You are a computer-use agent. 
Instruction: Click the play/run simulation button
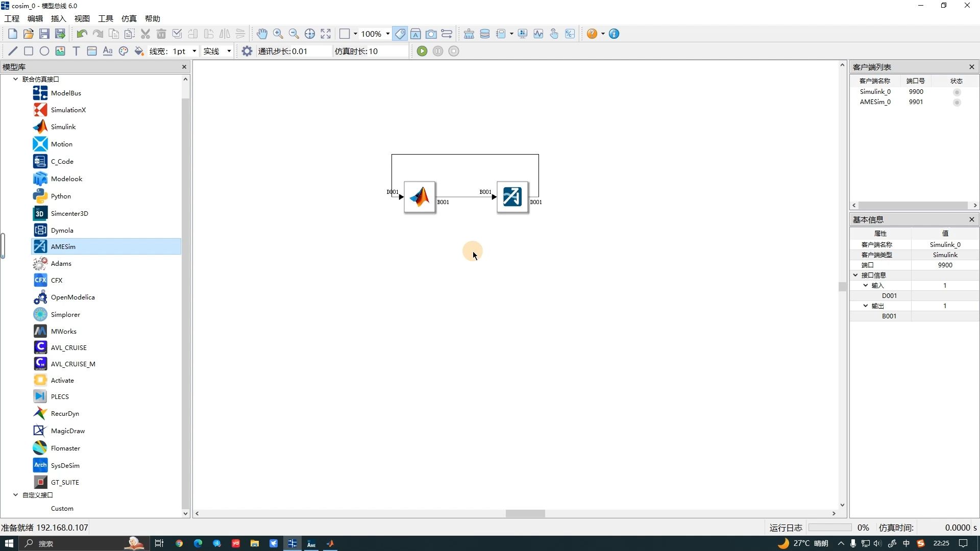(x=422, y=51)
